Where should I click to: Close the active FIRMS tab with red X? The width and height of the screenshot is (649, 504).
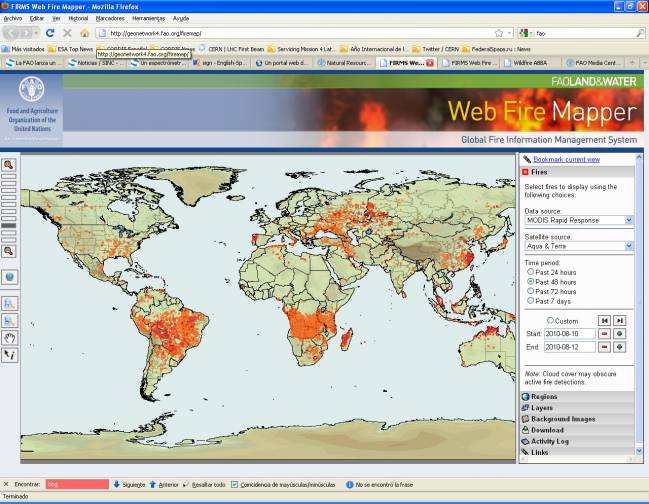point(430,63)
